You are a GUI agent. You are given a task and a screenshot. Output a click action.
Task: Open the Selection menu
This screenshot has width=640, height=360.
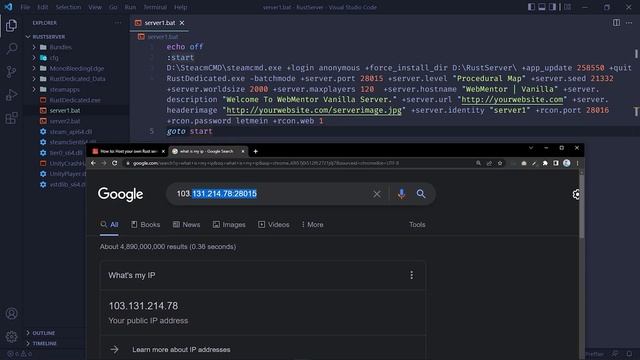point(68,7)
